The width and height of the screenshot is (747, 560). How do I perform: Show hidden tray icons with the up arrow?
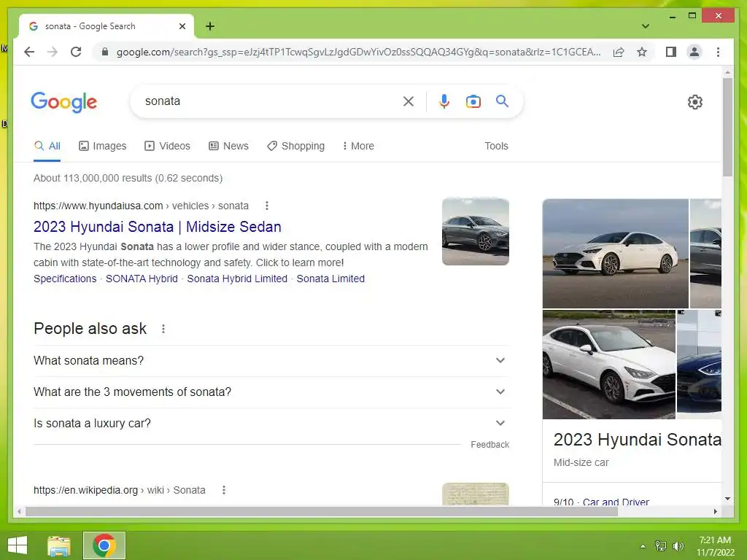coord(643,546)
